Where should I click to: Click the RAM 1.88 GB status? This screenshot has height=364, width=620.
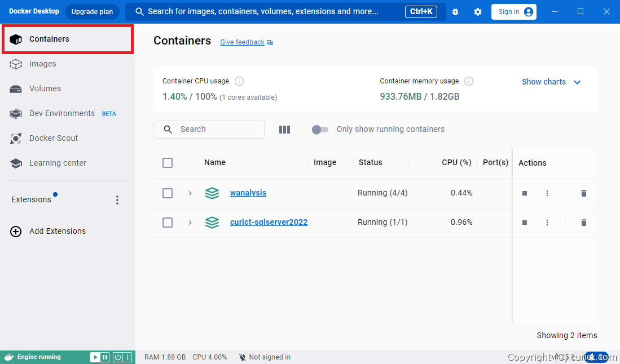[165, 357]
